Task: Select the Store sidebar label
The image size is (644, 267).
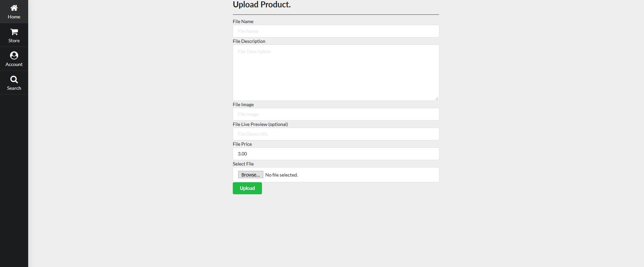Action: [14, 41]
